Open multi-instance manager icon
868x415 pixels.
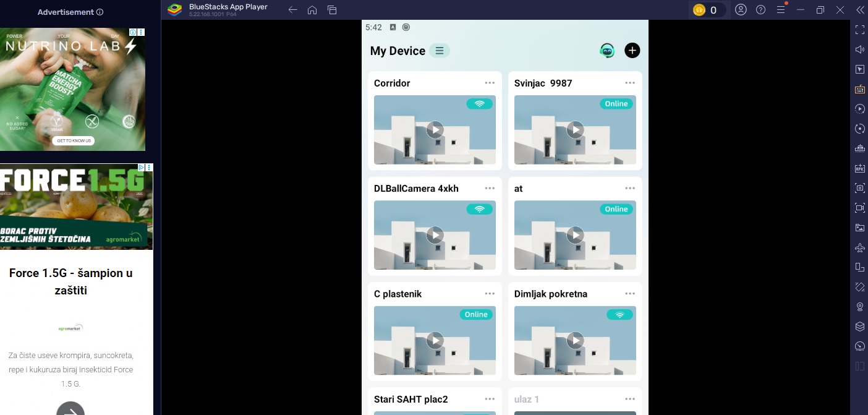(x=859, y=148)
